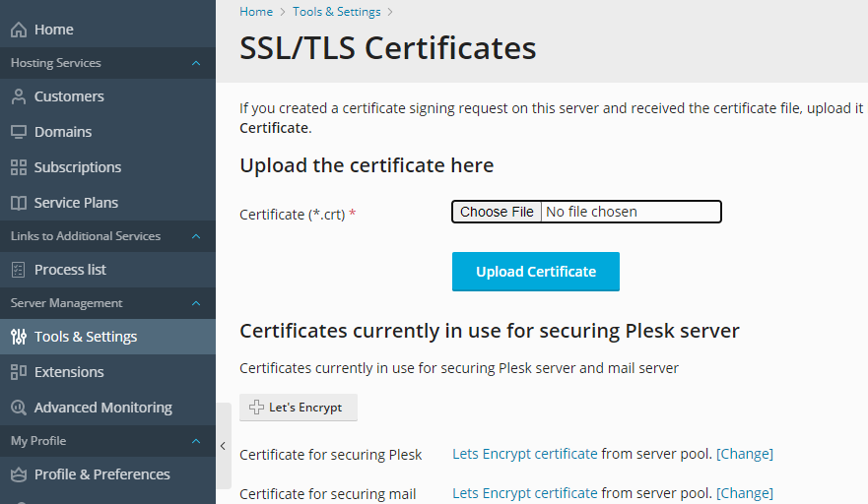Click the Advanced Monitoring magnifier icon
Image resolution: width=868 pixels, height=504 pixels.
tap(19, 408)
